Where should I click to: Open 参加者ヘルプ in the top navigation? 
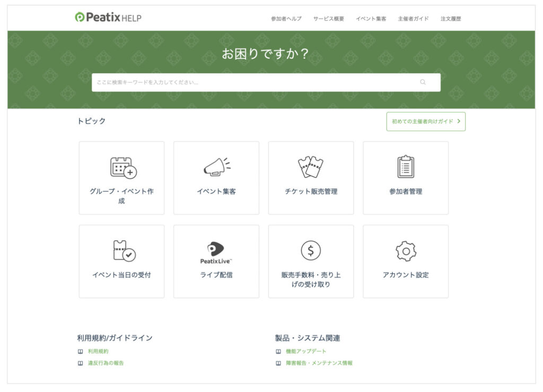tap(286, 19)
